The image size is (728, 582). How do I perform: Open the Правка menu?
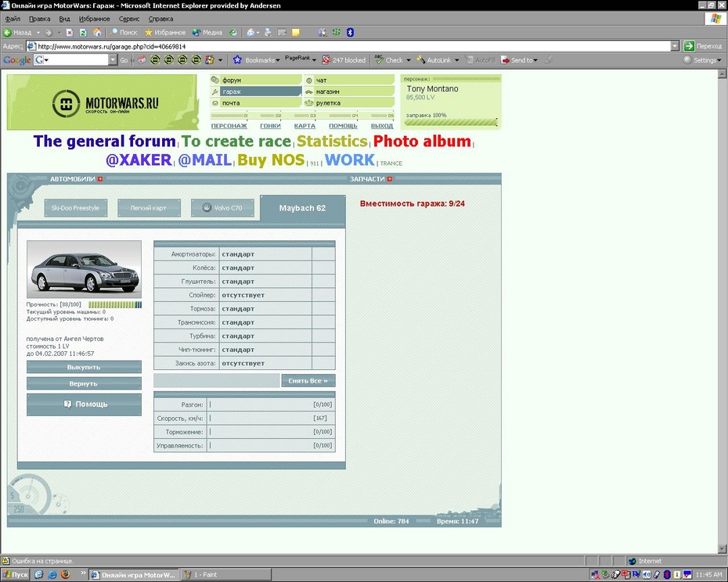point(39,19)
